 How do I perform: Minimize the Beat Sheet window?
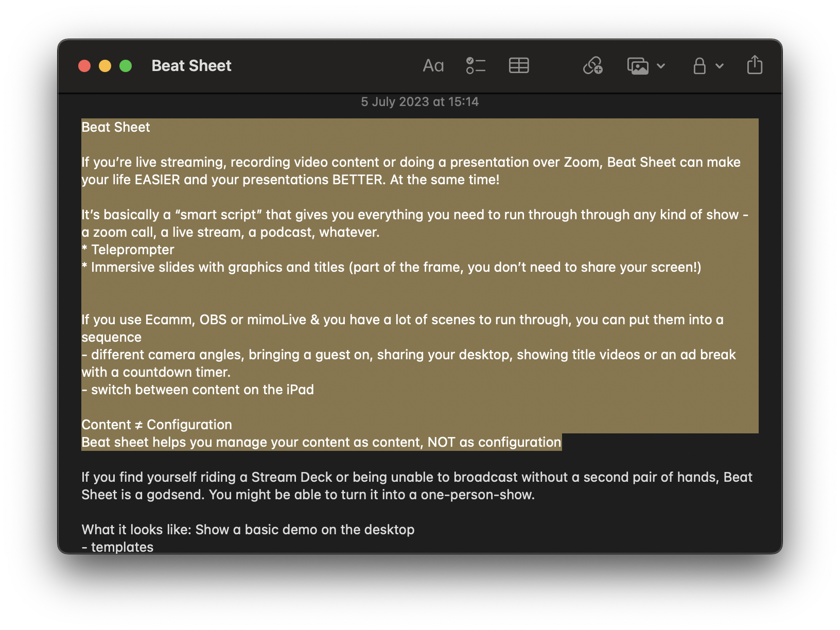105,66
